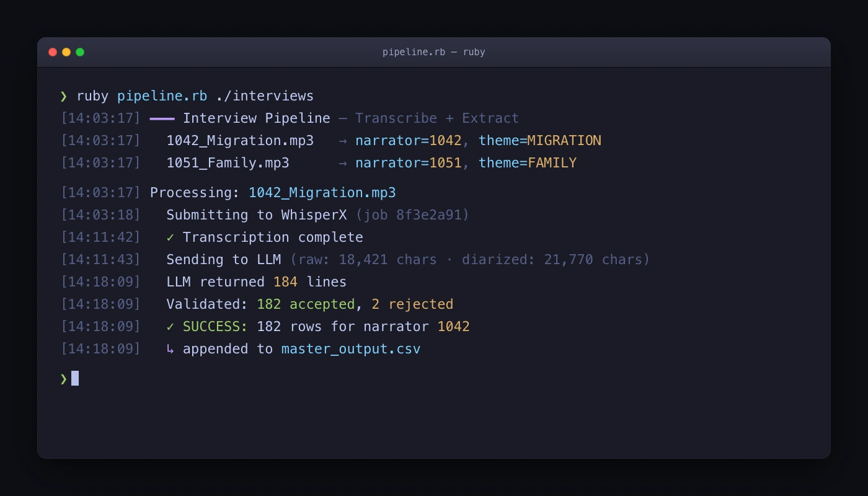Click the checkmark beside 'Transcription complete'
Screen dimensions: 868x496
point(170,237)
